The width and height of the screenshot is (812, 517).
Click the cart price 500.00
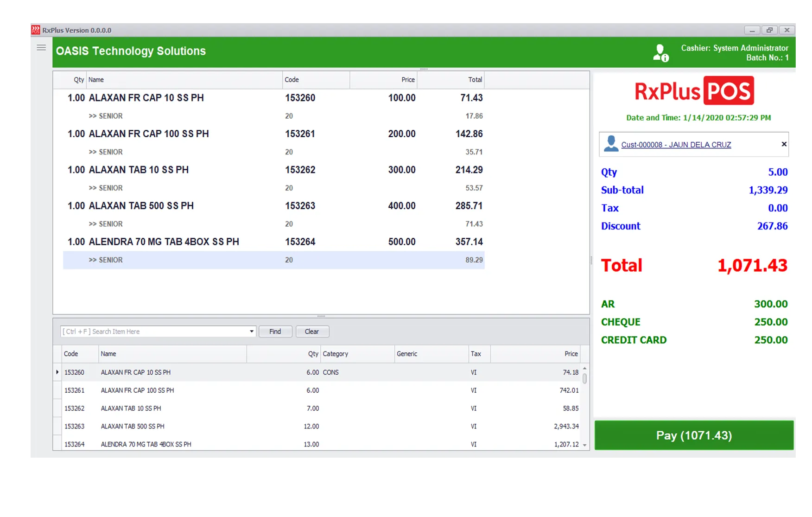(x=402, y=242)
